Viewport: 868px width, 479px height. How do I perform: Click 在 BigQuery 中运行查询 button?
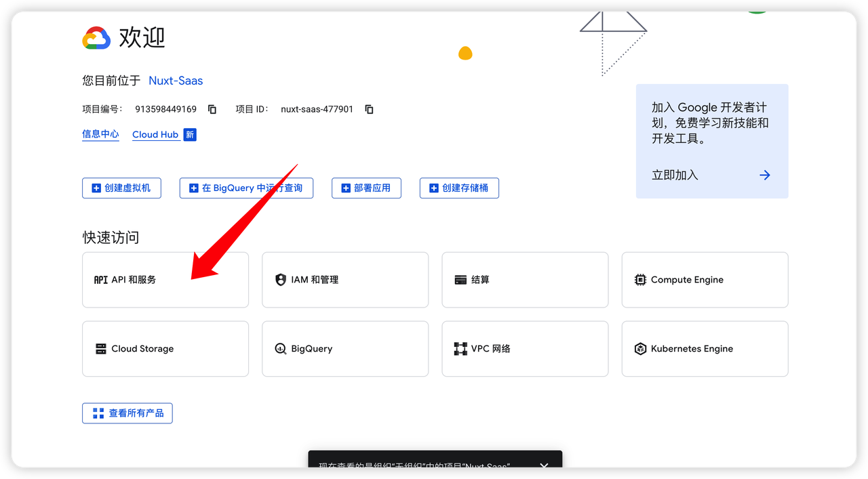(246, 188)
